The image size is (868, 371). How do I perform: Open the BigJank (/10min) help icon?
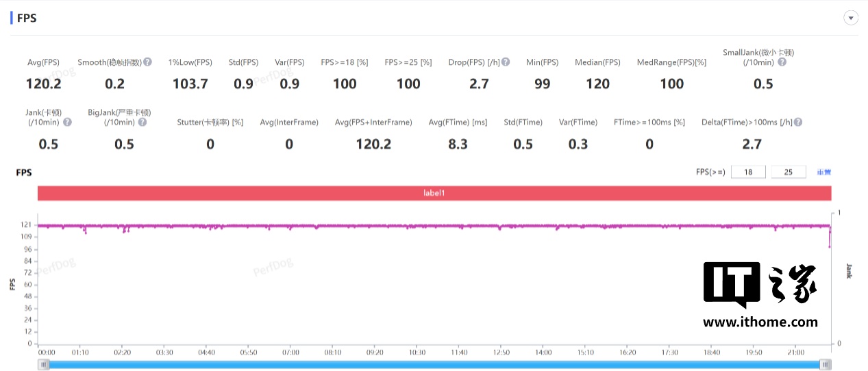tap(142, 123)
